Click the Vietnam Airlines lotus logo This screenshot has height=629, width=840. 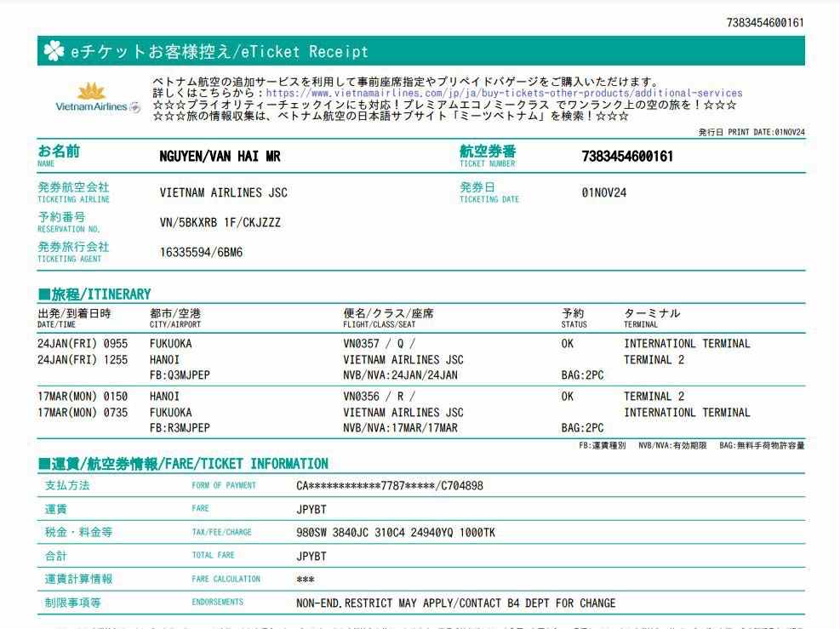(x=92, y=91)
